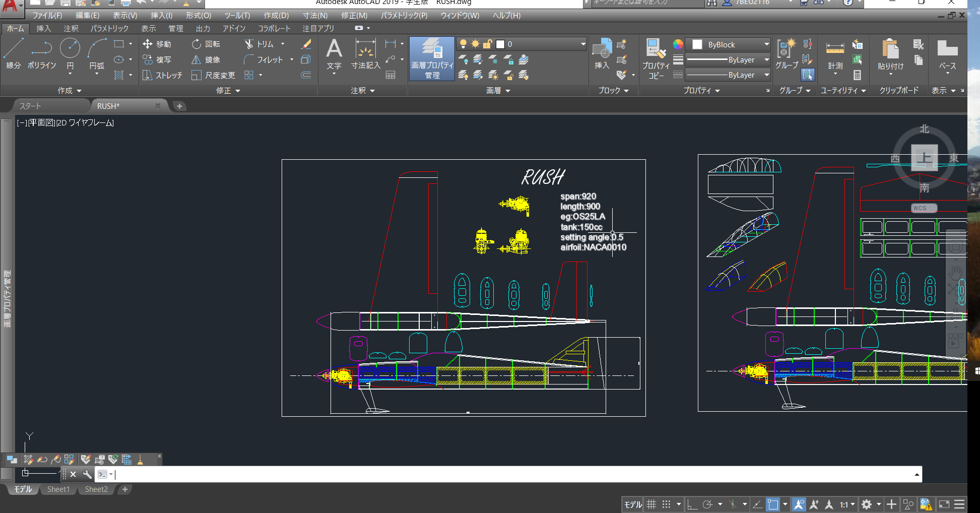Toggle grid display in status bar
Viewport: 980px width, 513px height.
point(651,504)
